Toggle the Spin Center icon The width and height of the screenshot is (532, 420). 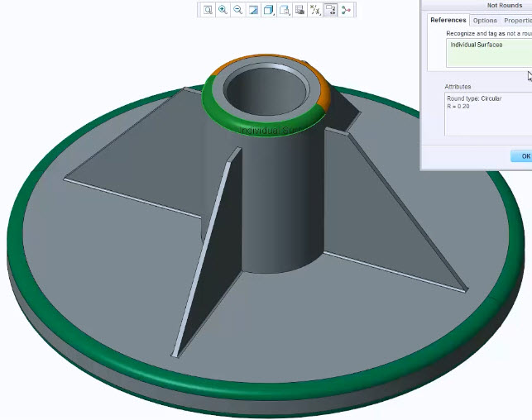point(346,10)
